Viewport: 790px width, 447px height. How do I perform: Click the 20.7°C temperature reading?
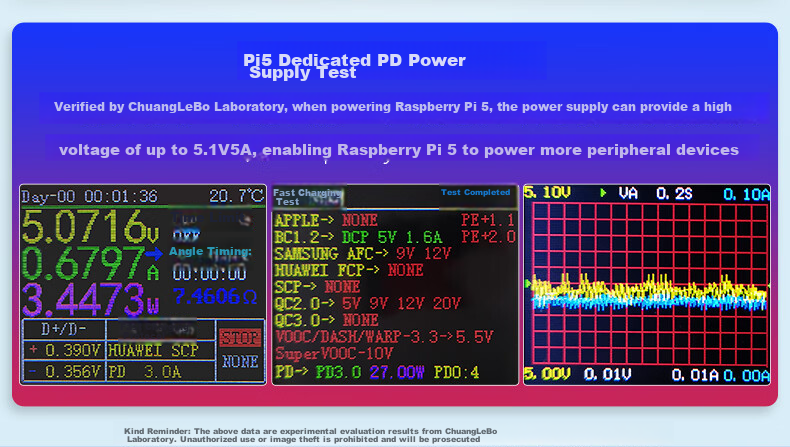point(236,196)
